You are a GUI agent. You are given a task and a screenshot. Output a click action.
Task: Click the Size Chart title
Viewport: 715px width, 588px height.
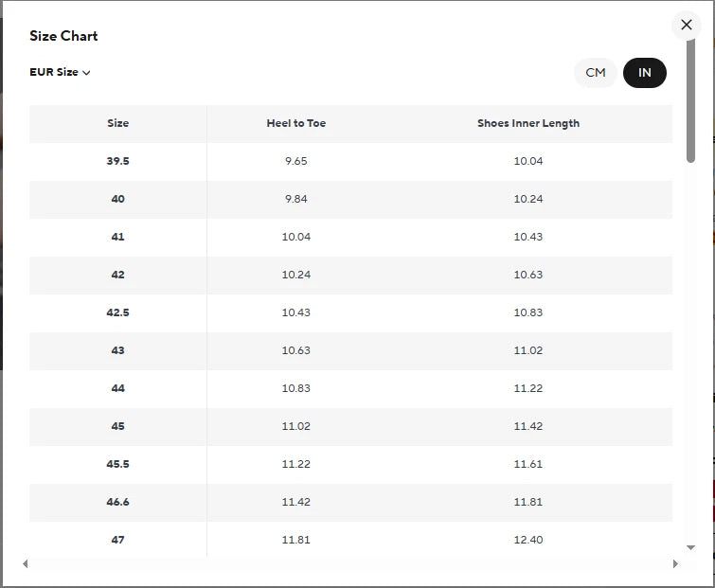pos(63,36)
